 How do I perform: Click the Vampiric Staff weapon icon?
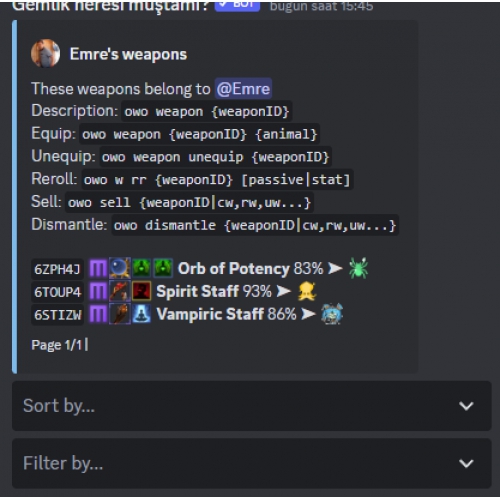120,314
